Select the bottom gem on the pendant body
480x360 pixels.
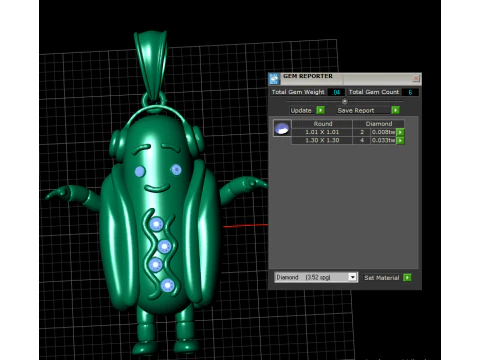pyautogui.click(x=167, y=285)
